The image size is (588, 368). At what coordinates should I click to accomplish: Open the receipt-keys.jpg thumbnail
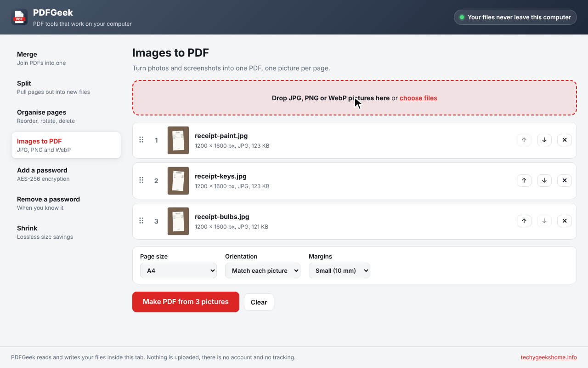pyautogui.click(x=178, y=181)
